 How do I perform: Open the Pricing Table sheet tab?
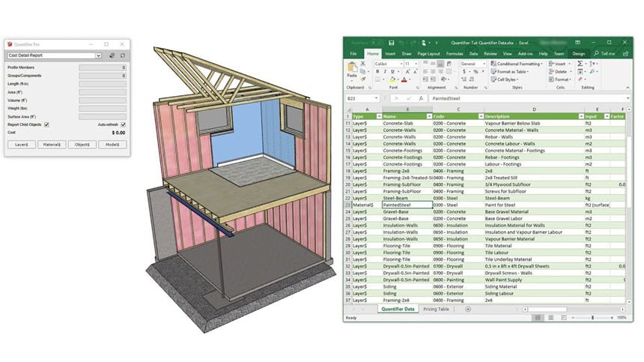(x=436, y=309)
